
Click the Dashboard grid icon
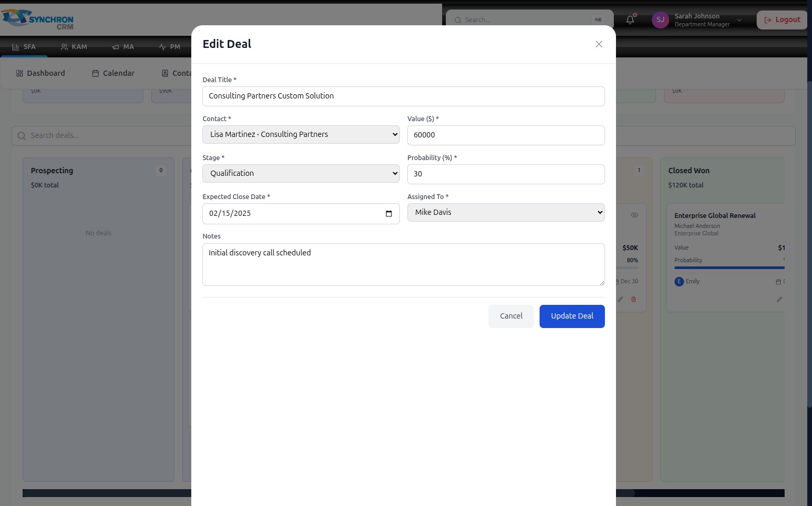19,73
